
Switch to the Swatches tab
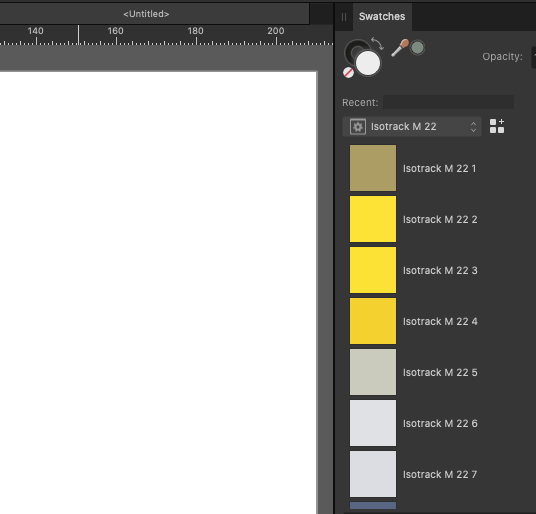[382, 16]
